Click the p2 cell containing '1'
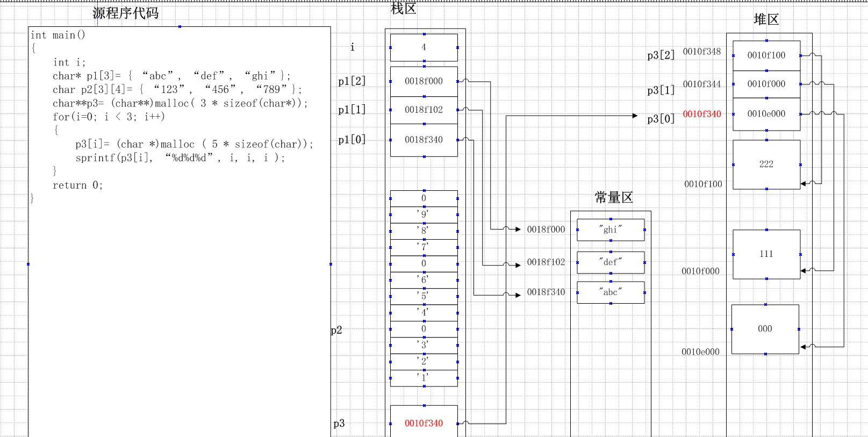The height and width of the screenshot is (437, 868). point(424,378)
